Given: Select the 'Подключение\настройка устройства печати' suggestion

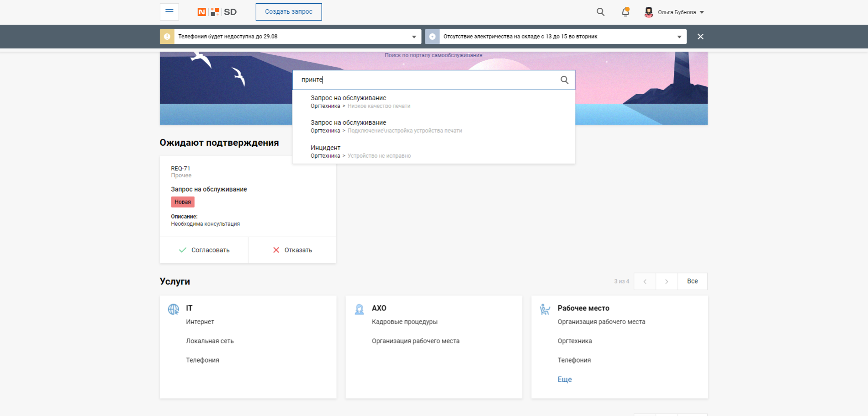Looking at the screenshot, I should tap(434, 127).
